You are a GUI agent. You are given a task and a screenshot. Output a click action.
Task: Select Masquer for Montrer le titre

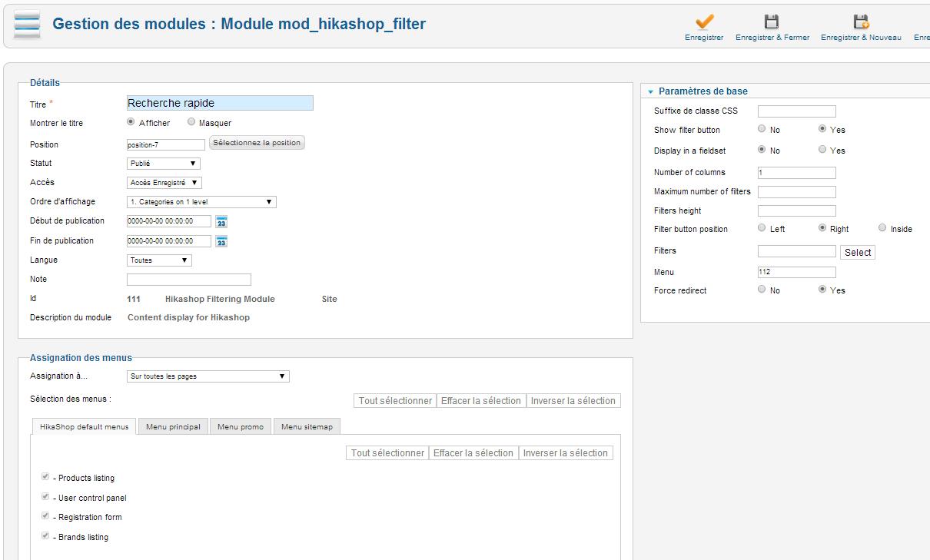click(x=191, y=122)
